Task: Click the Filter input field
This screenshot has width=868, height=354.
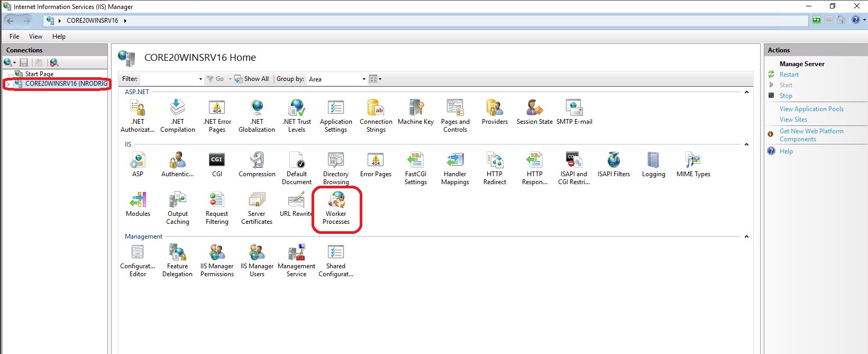Action: (x=168, y=79)
